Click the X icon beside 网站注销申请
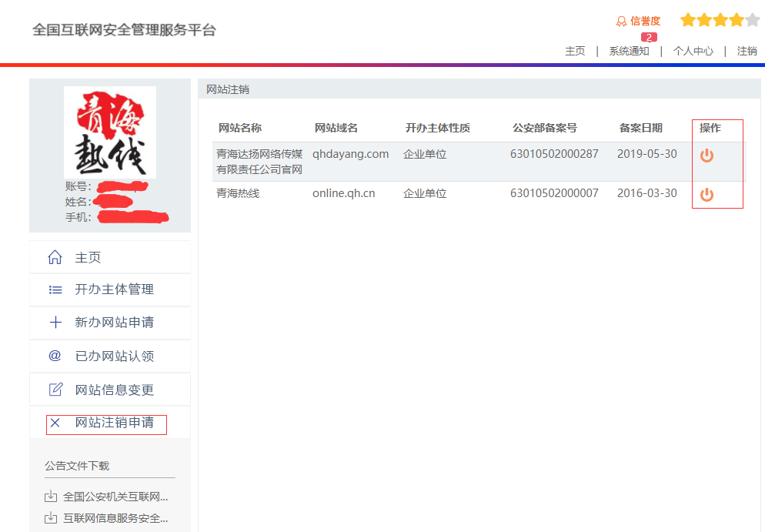 click(x=55, y=423)
